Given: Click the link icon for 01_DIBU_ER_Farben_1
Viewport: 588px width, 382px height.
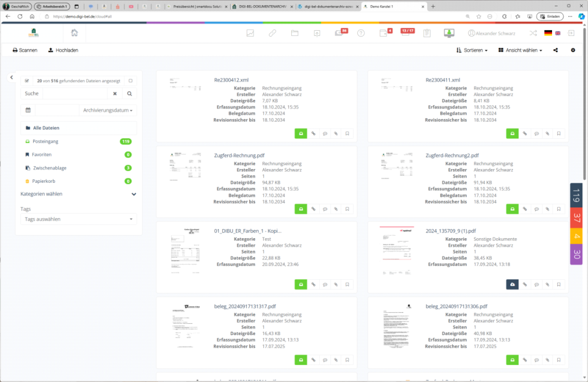Looking at the screenshot, I should [313, 284].
